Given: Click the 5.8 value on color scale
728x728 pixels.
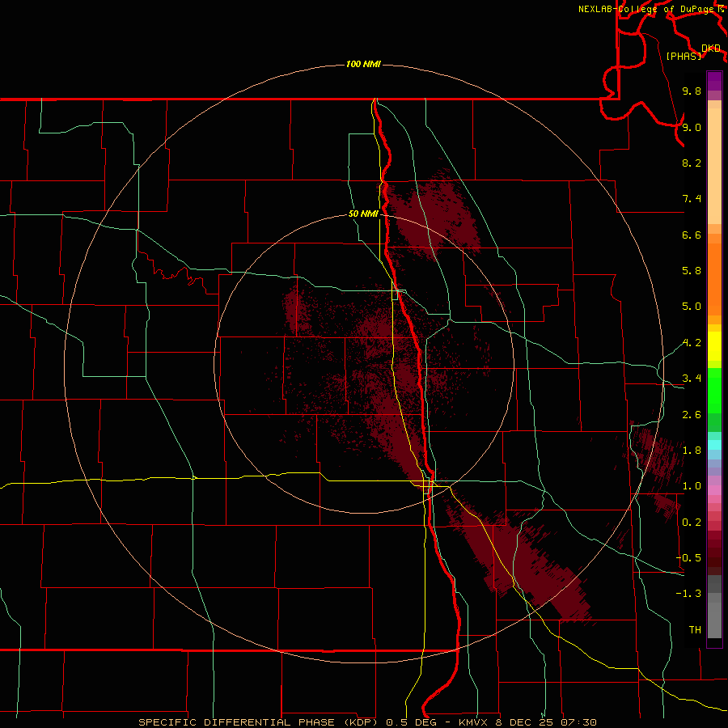Looking at the screenshot, I should point(692,271).
